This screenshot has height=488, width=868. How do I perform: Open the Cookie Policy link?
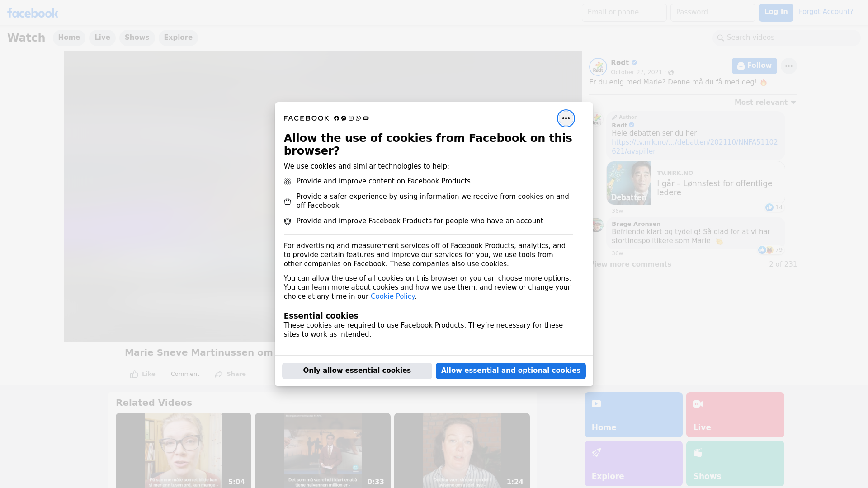(x=392, y=296)
